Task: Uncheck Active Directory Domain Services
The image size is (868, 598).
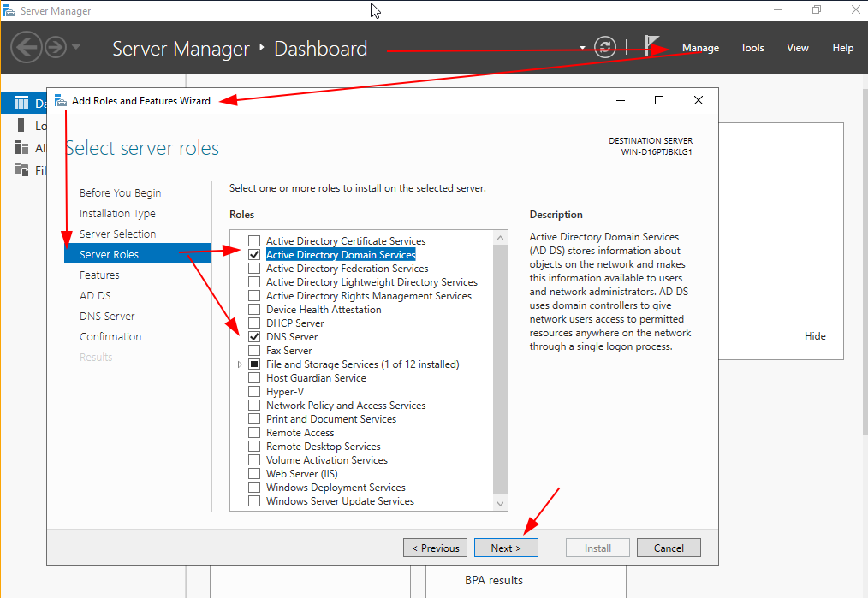Action: (x=254, y=254)
